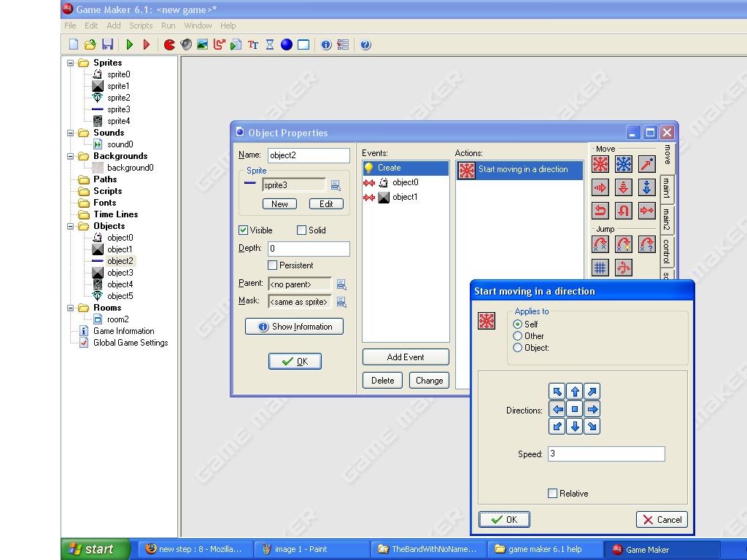Click the Add Event button
Screen dimensions: 747x560
[406, 357]
